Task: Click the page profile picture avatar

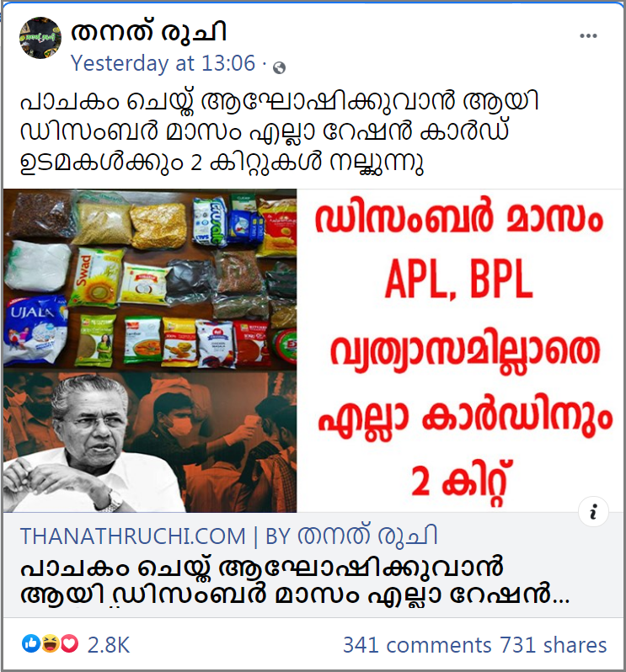Action: (40, 38)
